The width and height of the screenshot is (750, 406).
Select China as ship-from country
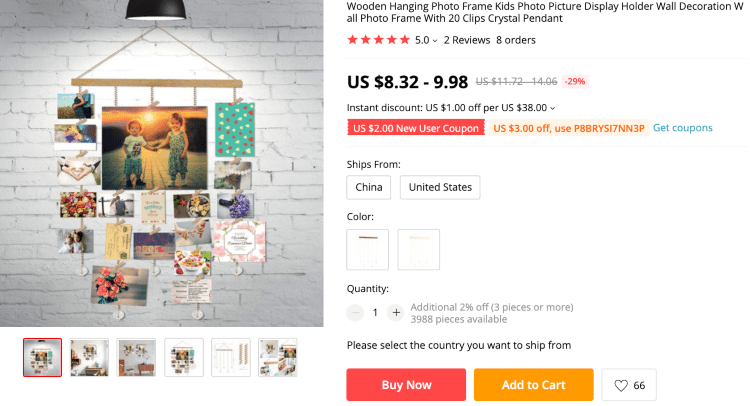(369, 187)
